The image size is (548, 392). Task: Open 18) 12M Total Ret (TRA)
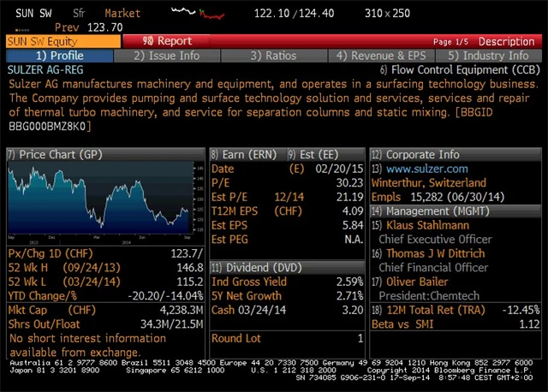pos(428,310)
